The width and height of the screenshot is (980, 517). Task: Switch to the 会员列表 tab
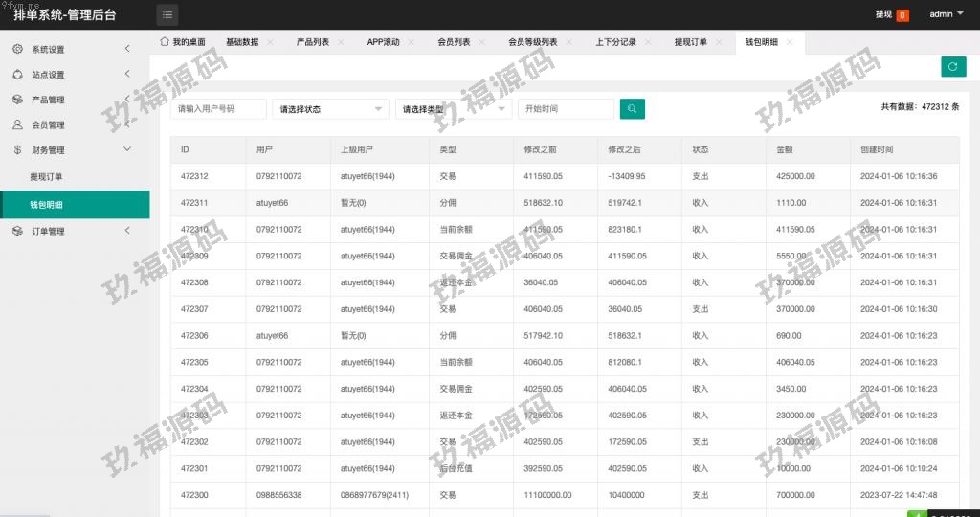(454, 42)
